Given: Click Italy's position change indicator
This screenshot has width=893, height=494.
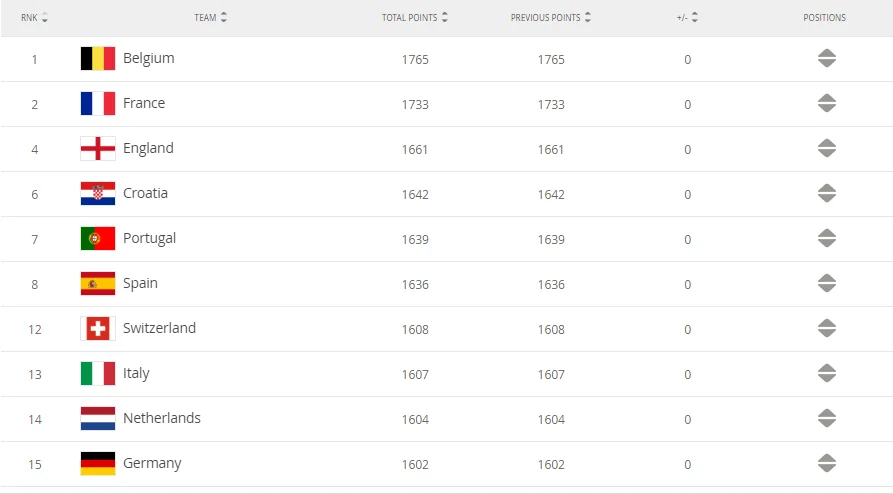Looking at the screenshot, I should (x=826, y=374).
